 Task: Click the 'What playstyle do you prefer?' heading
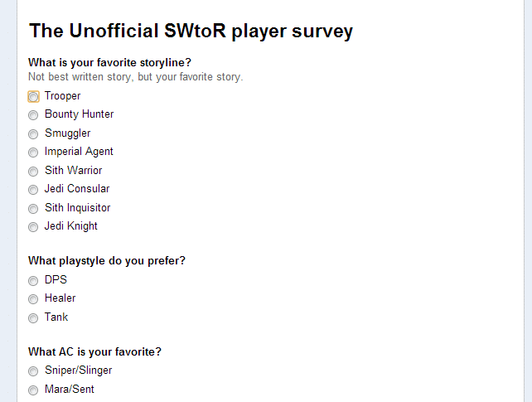pos(107,260)
